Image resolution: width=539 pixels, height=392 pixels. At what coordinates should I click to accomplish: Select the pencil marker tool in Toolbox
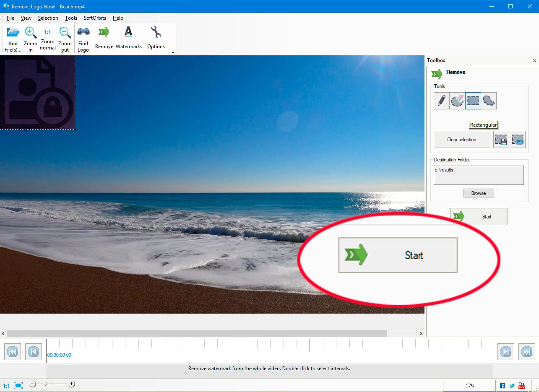441,101
